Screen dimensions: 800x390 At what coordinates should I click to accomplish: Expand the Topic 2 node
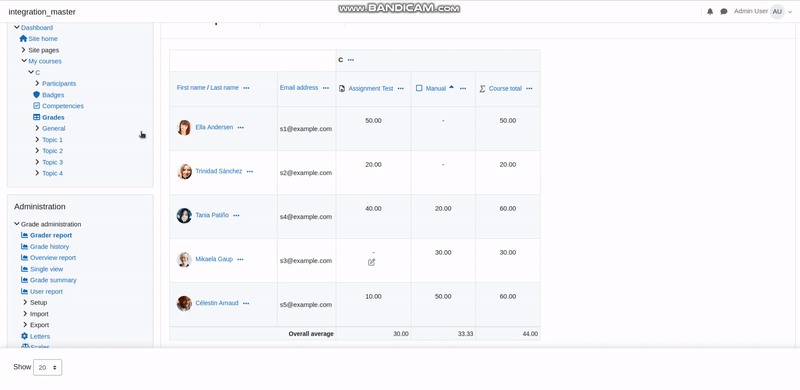(38, 151)
